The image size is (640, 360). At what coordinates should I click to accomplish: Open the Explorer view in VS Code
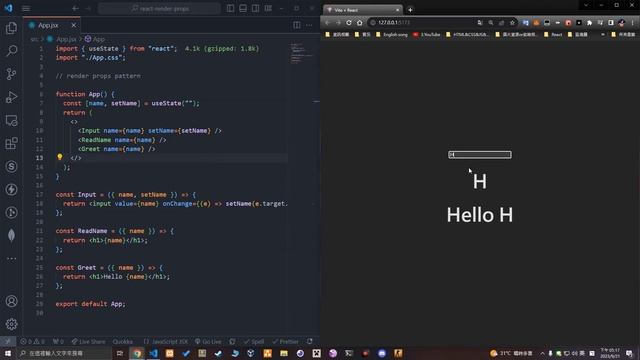pyautogui.click(x=11, y=28)
